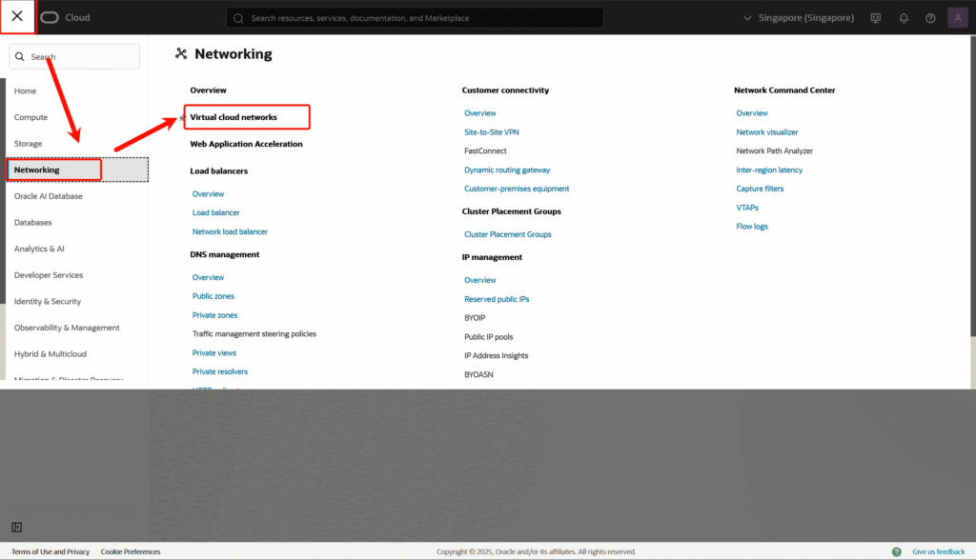Open the Virtual cloud networks link

tap(234, 117)
